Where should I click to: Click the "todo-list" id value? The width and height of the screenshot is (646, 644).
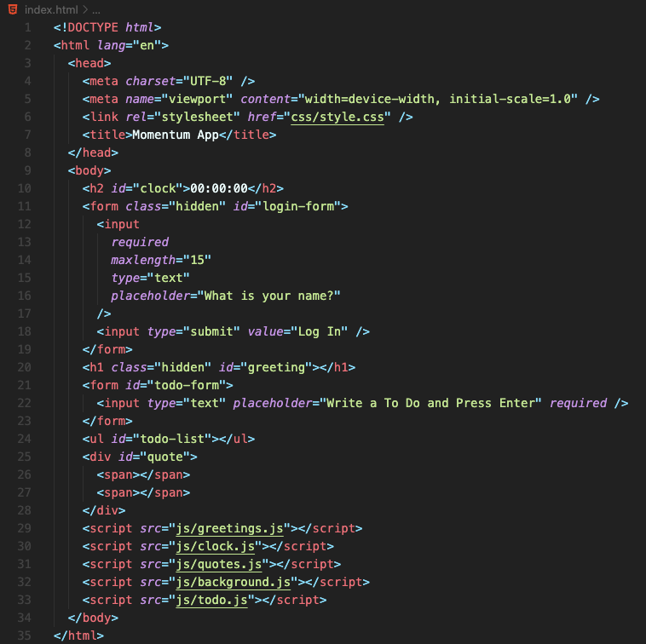pos(172,440)
